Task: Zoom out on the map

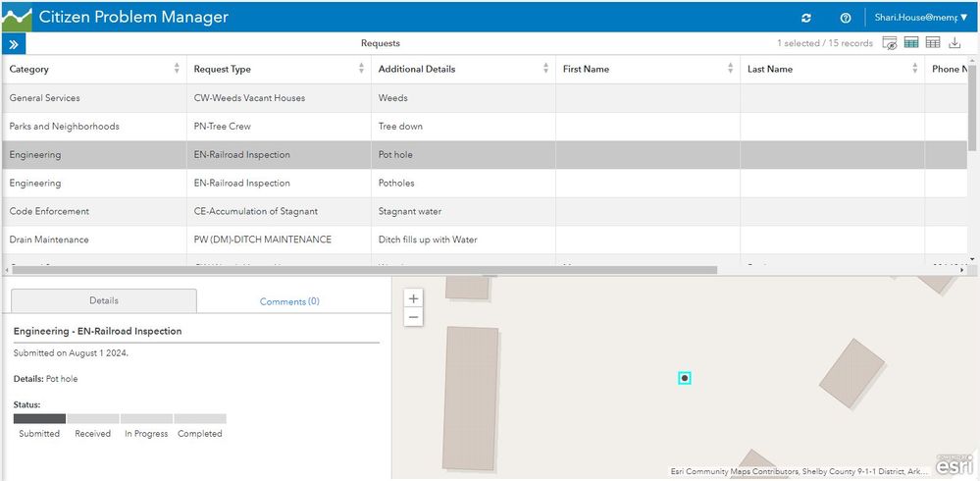Action: pyautogui.click(x=414, y=317)
